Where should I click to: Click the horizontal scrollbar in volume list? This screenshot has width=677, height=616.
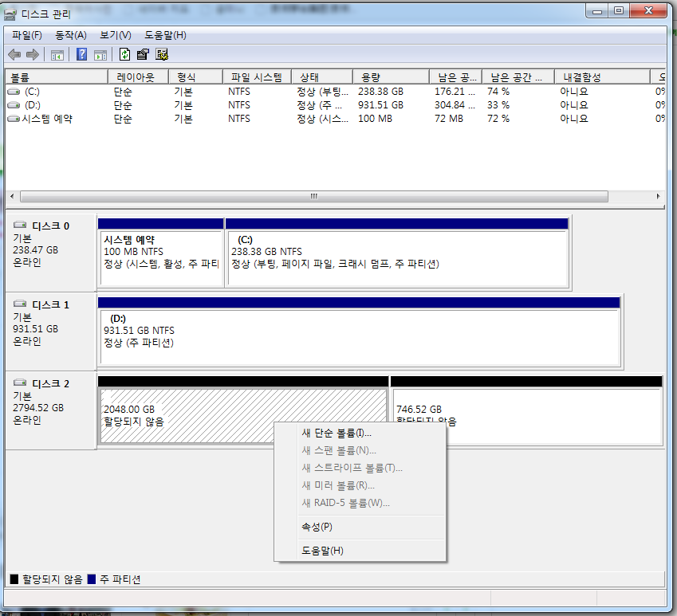(x=313, y=196)
